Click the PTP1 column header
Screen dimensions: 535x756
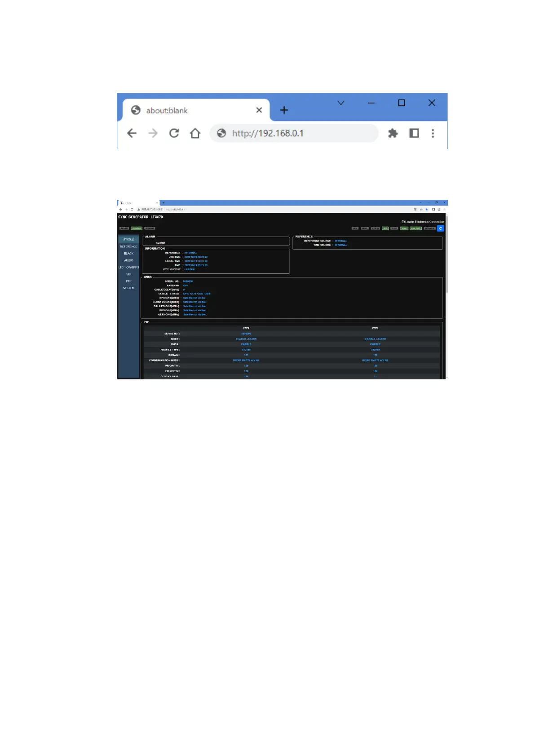(x=246, y=328)
